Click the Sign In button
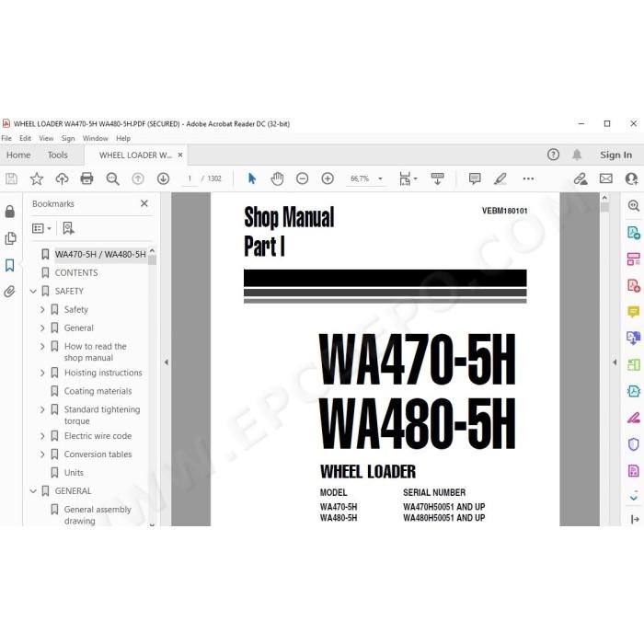This screenshot has width=644, height=644. 615,155
